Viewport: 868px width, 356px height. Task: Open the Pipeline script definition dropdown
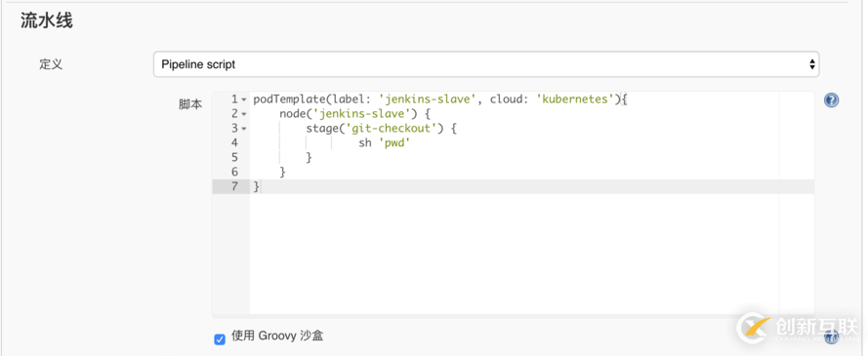pos(486,64)
